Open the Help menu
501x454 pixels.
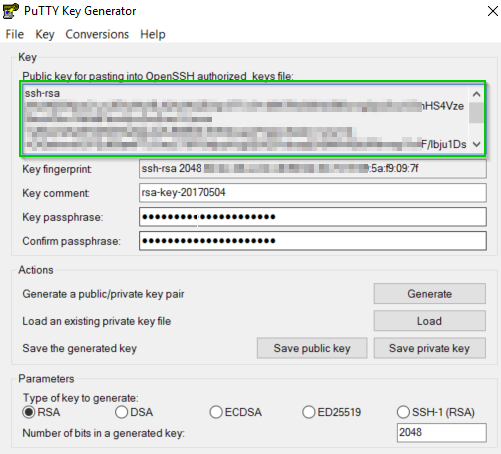(153, 34)
